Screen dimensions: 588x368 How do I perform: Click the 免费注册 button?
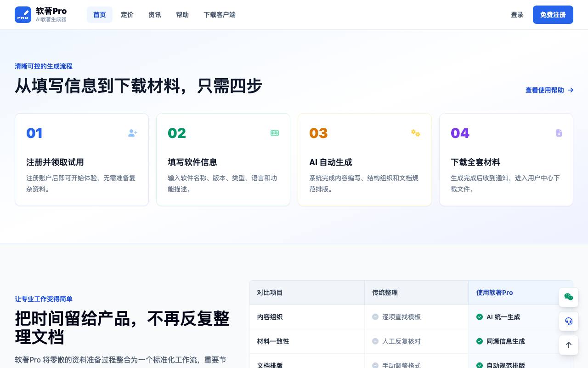click(x=553, y=15)
